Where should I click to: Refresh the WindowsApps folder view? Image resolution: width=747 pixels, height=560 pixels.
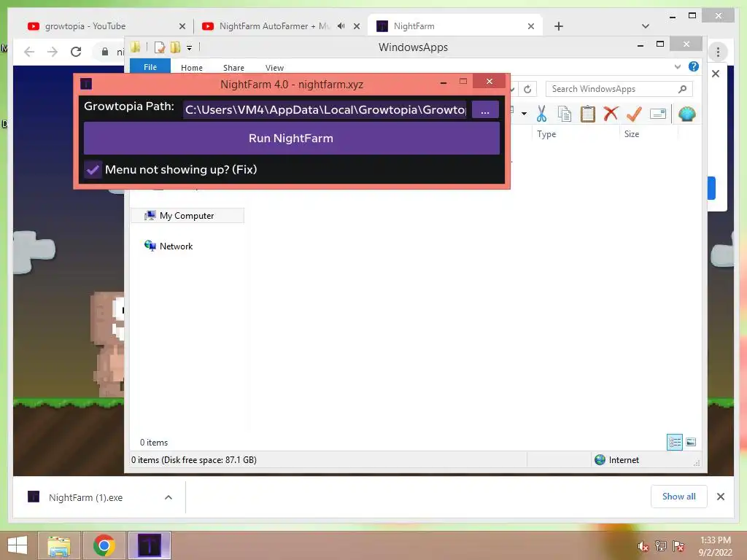pos(527,89)
